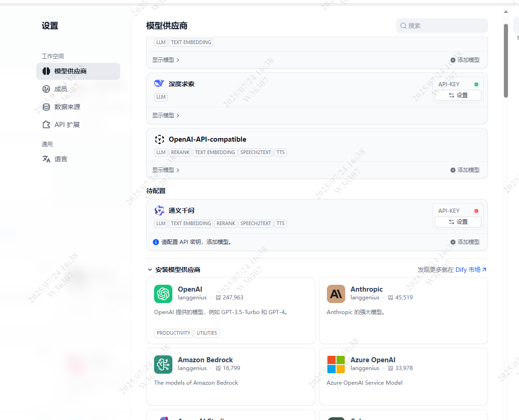Click the blue info icon beside API key prompt
This screenshot has height=420, width=519.
[x=156, y=242]
